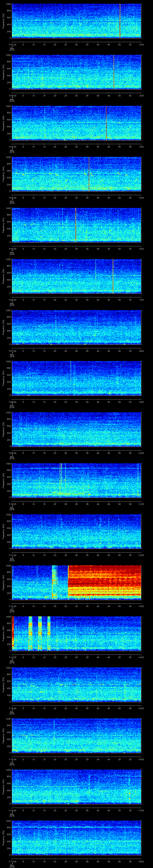The image size is (153, 868).
Task: Click the 7:16:00 spectrogram plot area
Action: coord(77,786)
